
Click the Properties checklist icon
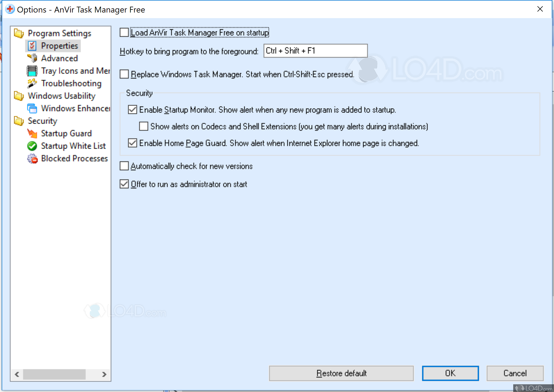(x=32, y=46)
